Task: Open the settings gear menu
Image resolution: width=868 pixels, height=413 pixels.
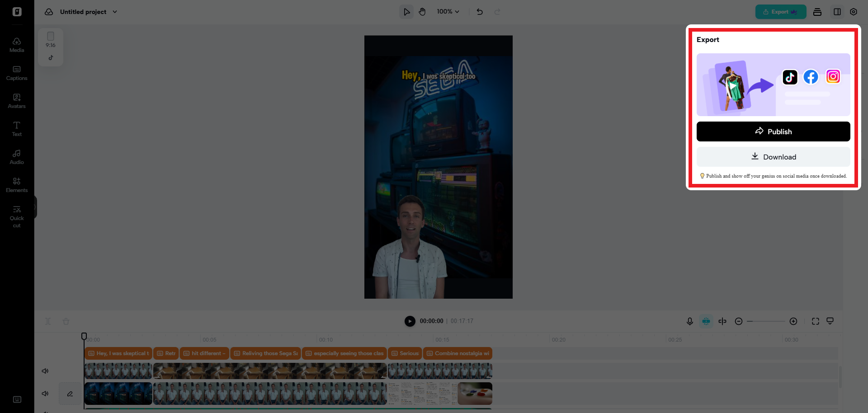Action: (854, 12)
